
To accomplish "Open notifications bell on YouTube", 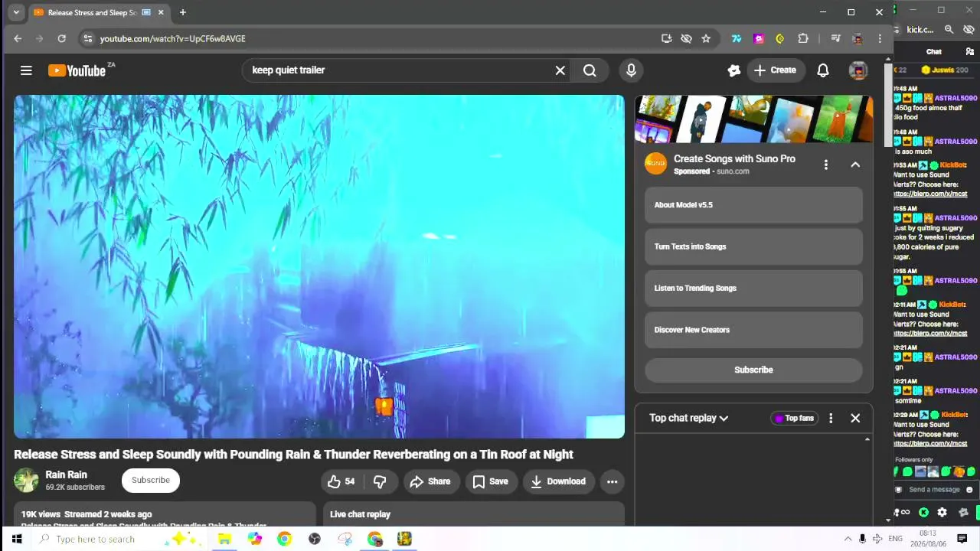I will [x=823, y=70].
